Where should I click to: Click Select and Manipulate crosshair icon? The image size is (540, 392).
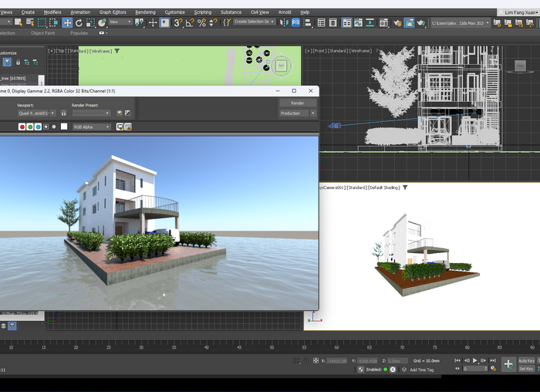click(x=153, y=22)
